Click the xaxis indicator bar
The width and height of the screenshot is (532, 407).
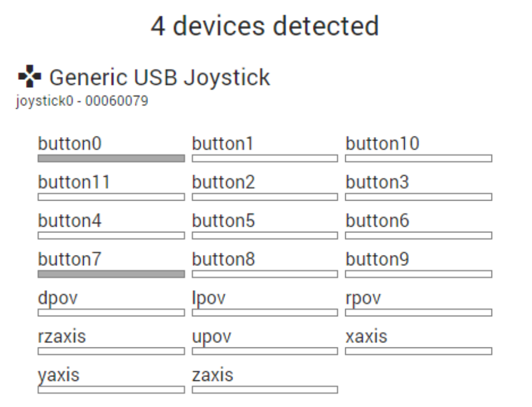[x=419, y=351]
